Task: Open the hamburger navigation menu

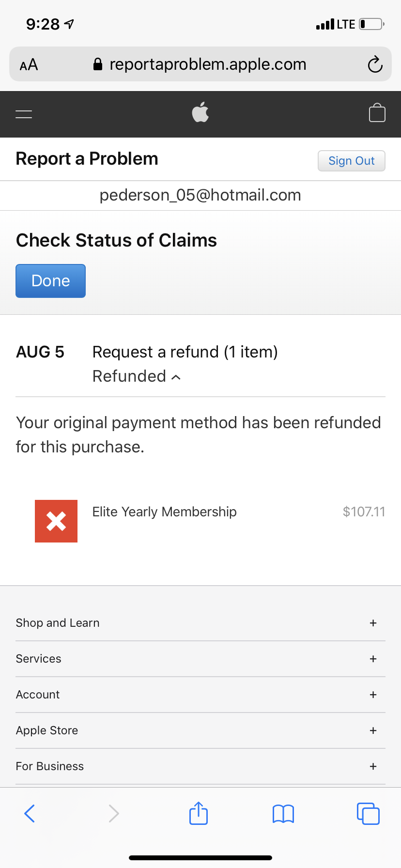Action: (x=24, y=114)
